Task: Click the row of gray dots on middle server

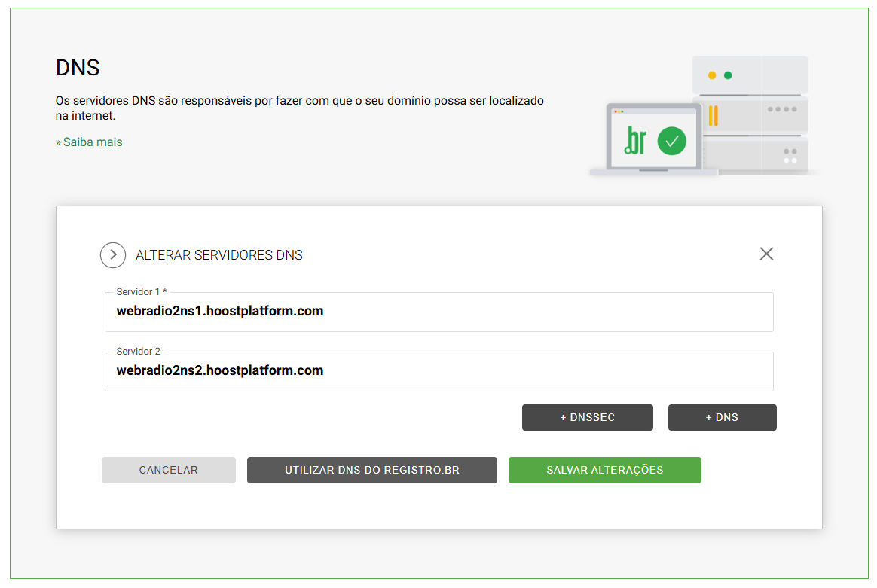Action: (x=782, y=109)
